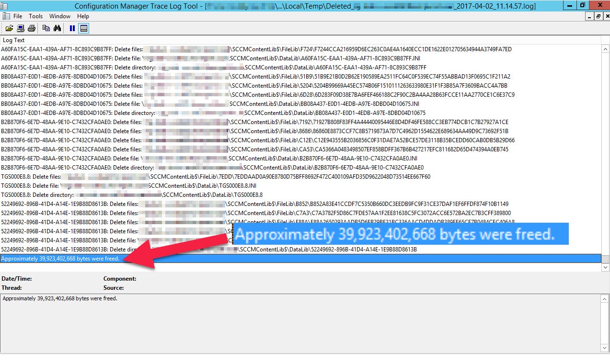Select the 'Delete directory' row for DataLib\A60FA15C
This screenshot has width=610, height=364.
(x=300, y=68)
